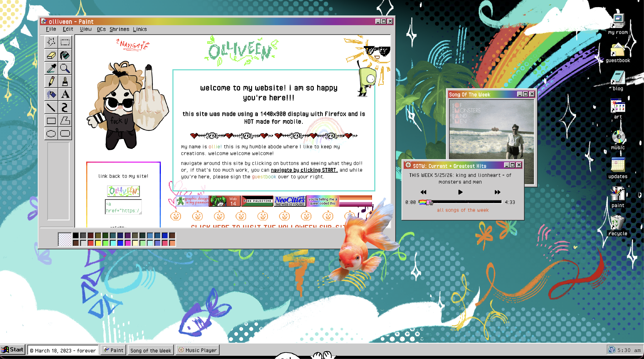This screenshot has width=644, height=359.
Task: Select the Free-Form Select star tool
Action: tap(51, 42)
